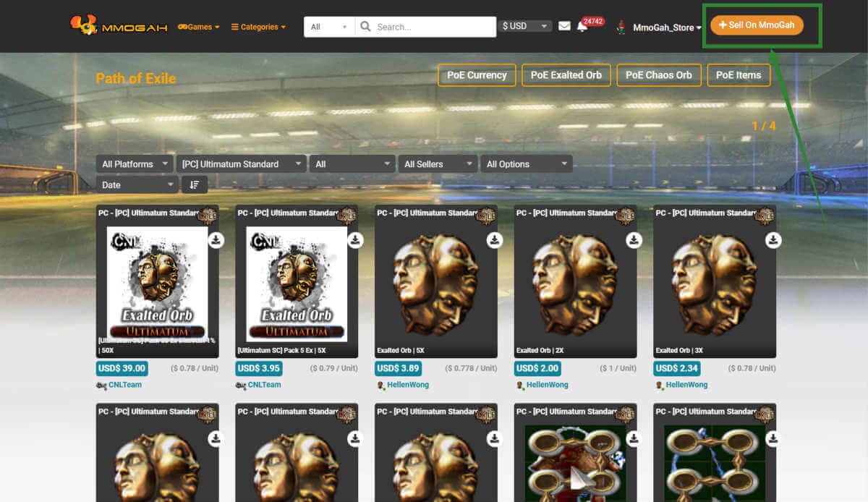Open the All dropdown left of All Sellers

pos(352,164)
